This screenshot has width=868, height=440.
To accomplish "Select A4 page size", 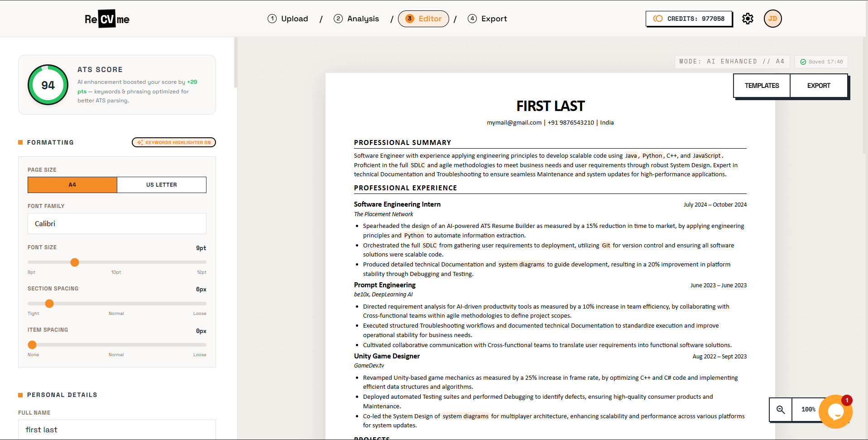I will [72, 185].
